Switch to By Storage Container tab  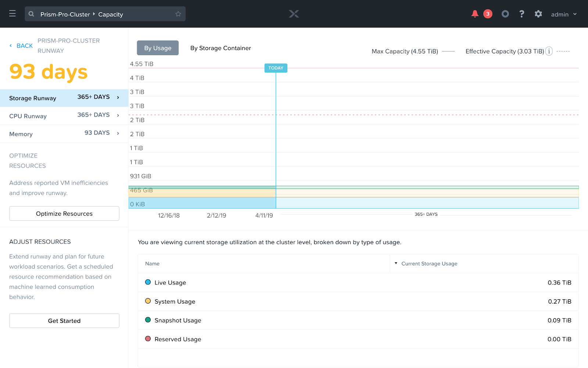click(x=220, y=48)
